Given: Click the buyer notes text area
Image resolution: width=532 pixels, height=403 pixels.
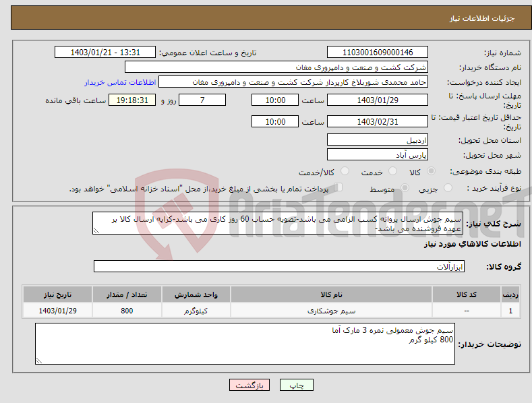Looking at the screenshot, I should coord(245,344).
